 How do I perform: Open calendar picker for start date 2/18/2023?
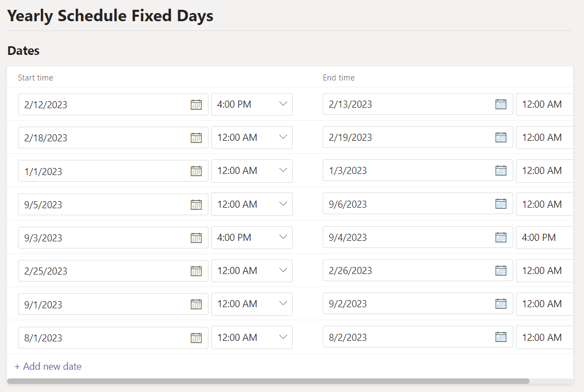[x=196, y=138]
